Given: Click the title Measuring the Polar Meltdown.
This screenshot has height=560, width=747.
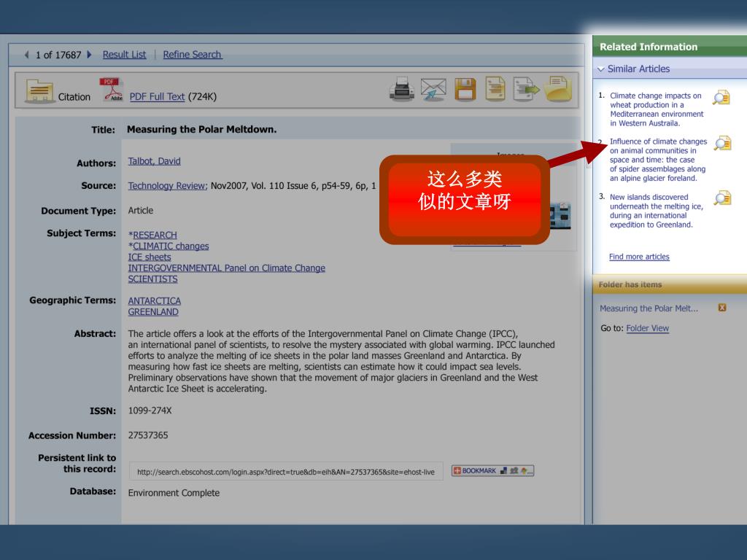Looking at the screenshot, I should pyautogui.click(x=201, y=130).
